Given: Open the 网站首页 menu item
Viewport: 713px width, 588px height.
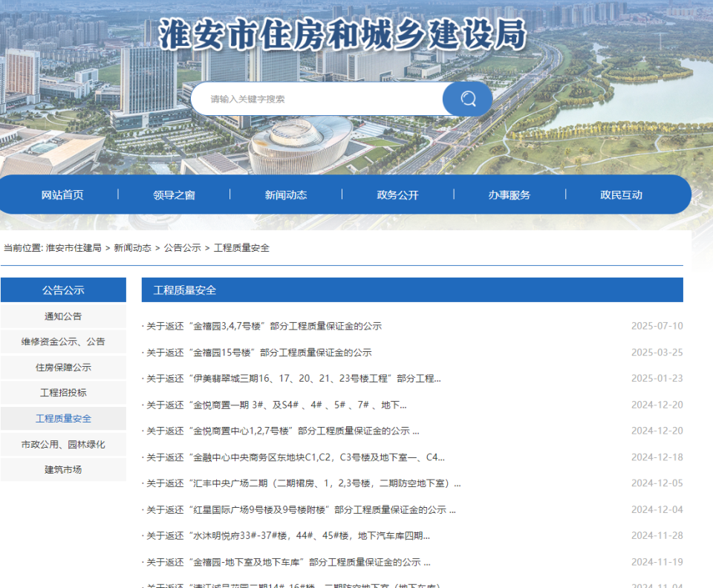Looking at the screenshot, I should click(x=62, y=195).
